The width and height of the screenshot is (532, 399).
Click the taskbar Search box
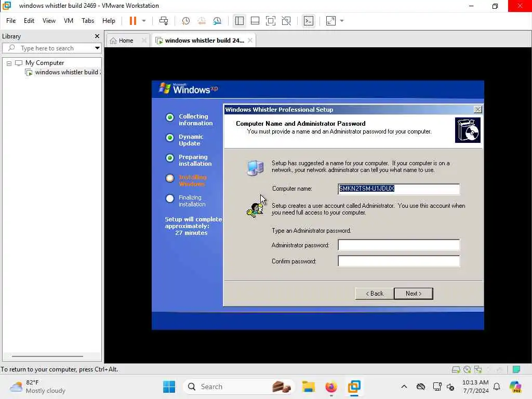pos(239,387)
